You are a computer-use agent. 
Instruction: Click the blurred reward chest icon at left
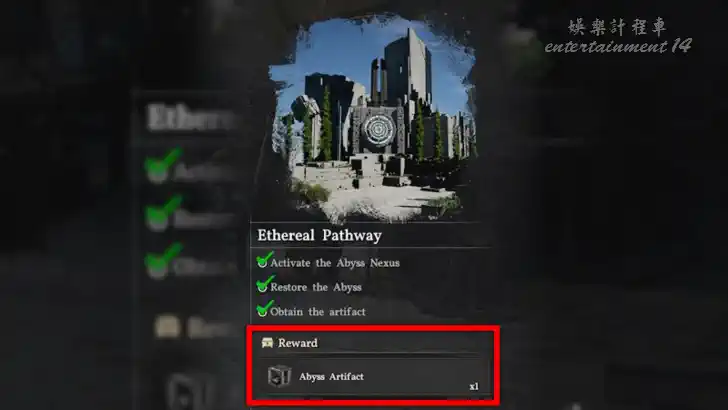tap(167, 326)
